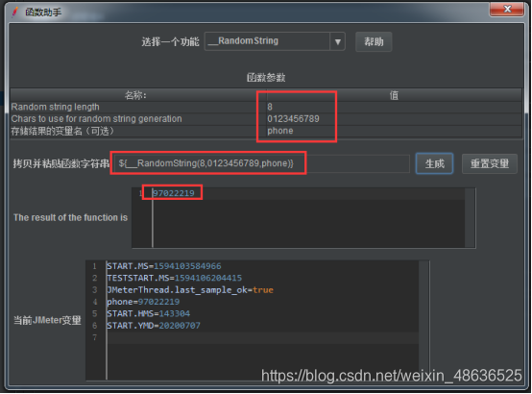Click the START.HMS=143304 line
This screenshot has width=532, height=394.
[149, 313]
